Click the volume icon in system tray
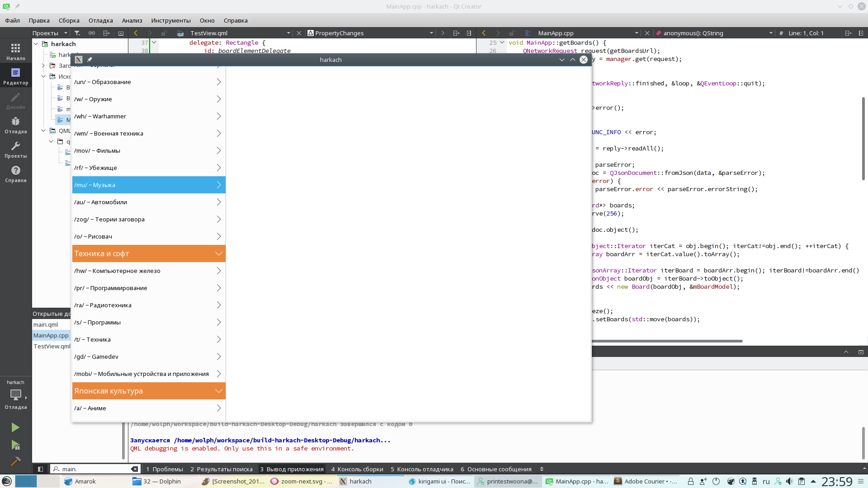The image size is (868, 488). click(x=789, y=481)
